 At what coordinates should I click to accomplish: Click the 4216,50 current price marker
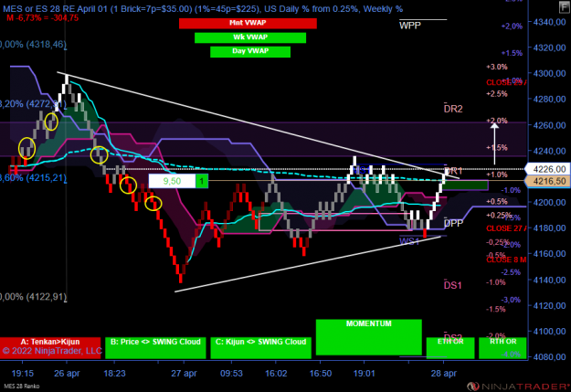547,181
